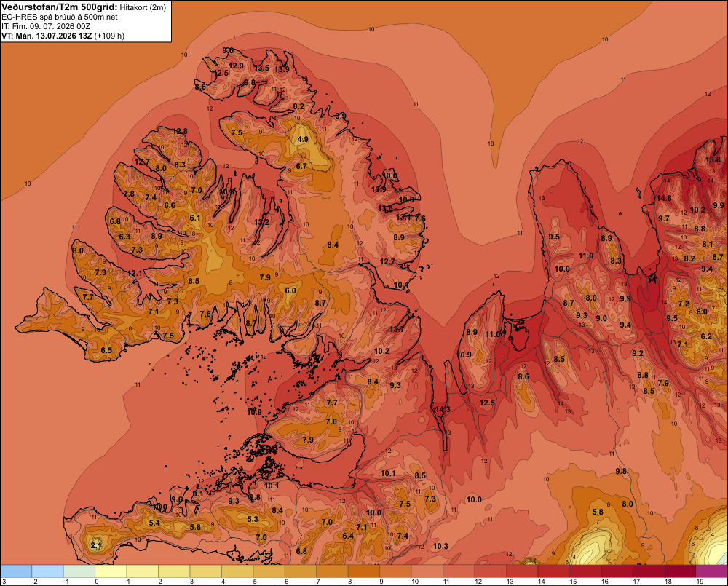Viewport: 728px width, 586px height.
Task: Click the 10.8 temperature value
Action: (x=227, y=191)
